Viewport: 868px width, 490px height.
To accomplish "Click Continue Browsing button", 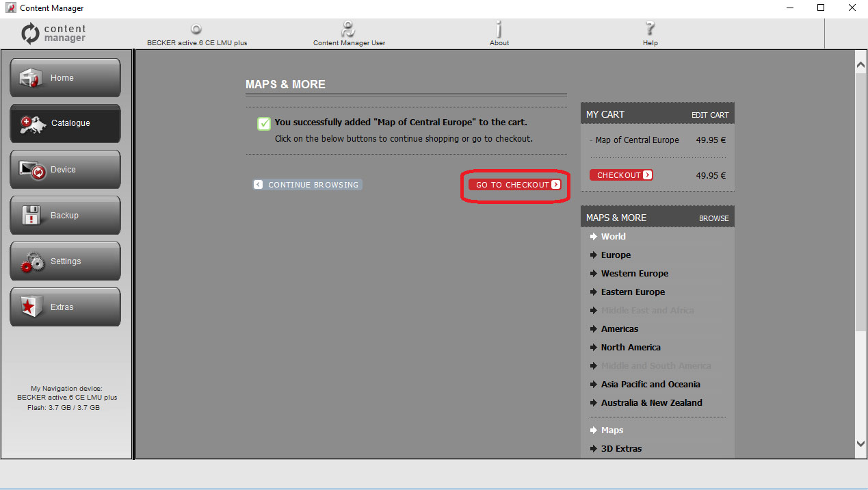I will 307,185.
